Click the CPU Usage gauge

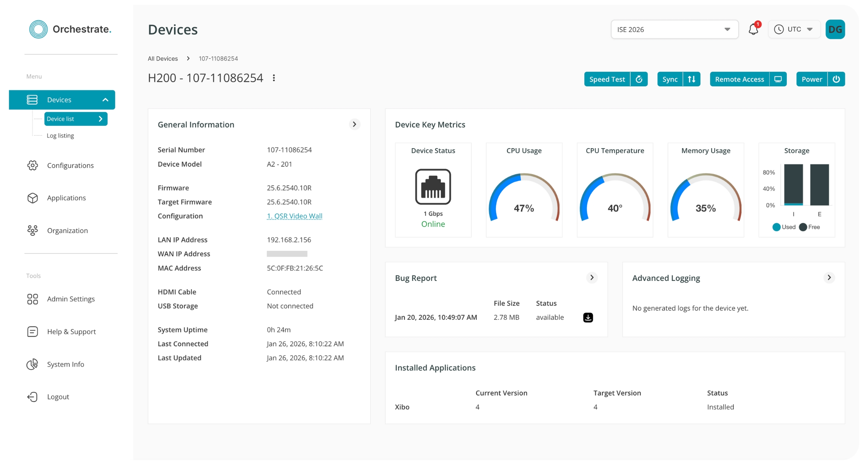524,198
